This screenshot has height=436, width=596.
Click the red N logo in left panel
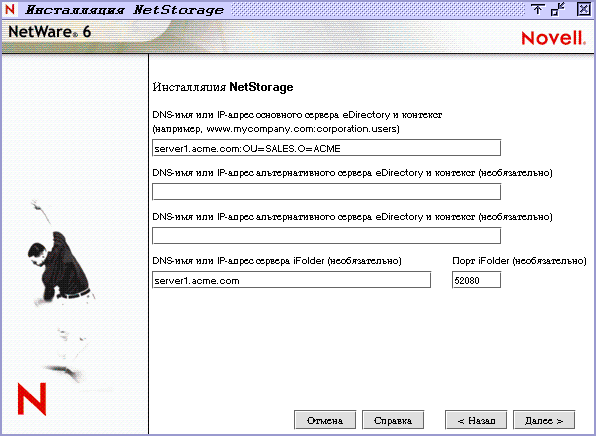(x=32, y=399)
